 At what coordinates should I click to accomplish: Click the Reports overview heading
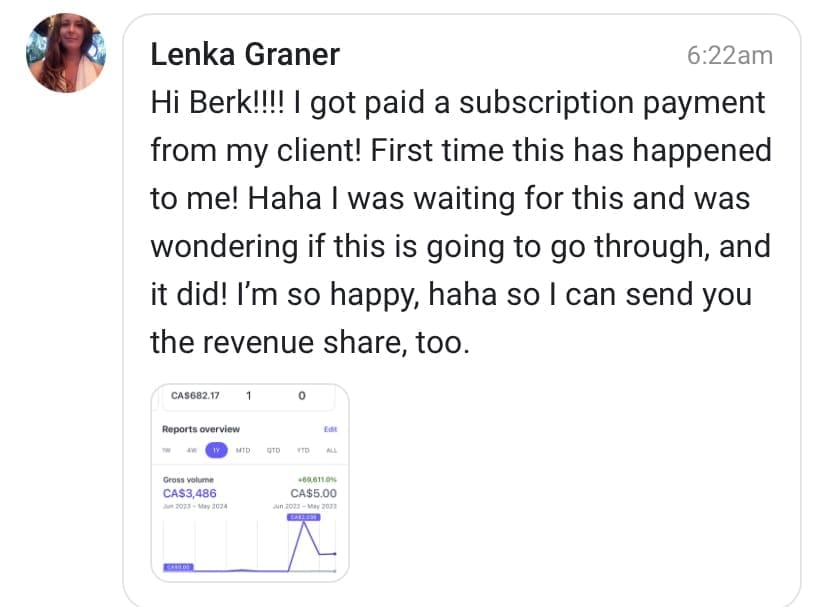[201, 429]
